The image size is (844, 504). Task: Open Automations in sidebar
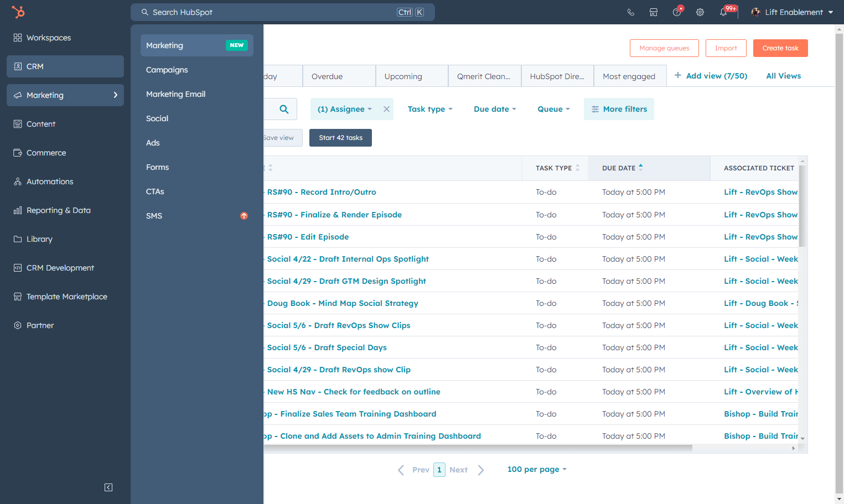click(x=65, y=181)
